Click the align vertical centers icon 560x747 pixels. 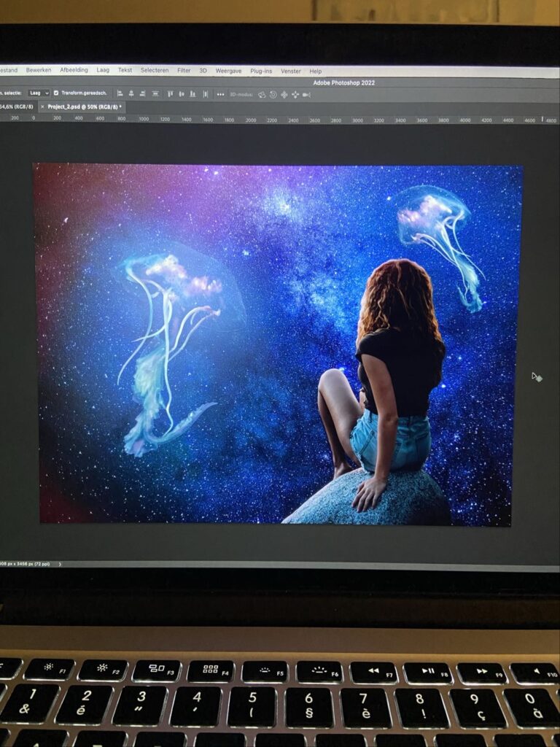click(181, 94)
